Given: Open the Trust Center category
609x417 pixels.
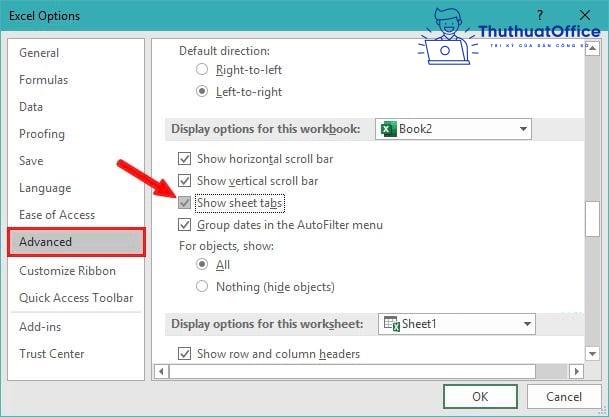Looking at the screenshot, I should tap(52, 354).
